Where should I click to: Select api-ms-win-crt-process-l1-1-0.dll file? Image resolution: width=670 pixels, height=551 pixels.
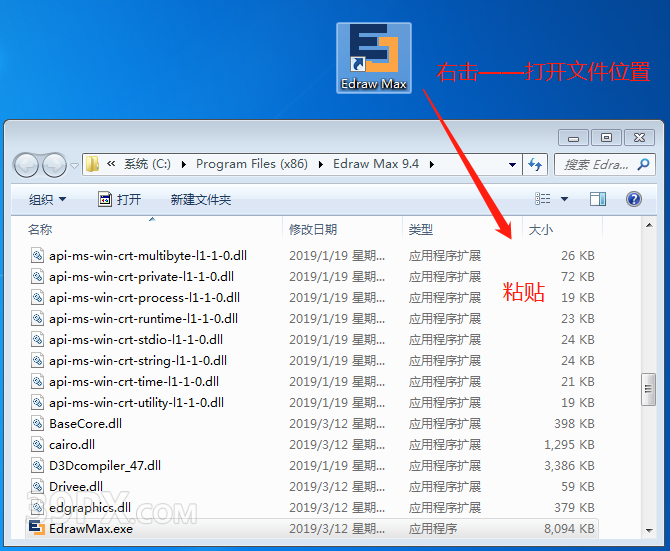click(x=144, y=298)
